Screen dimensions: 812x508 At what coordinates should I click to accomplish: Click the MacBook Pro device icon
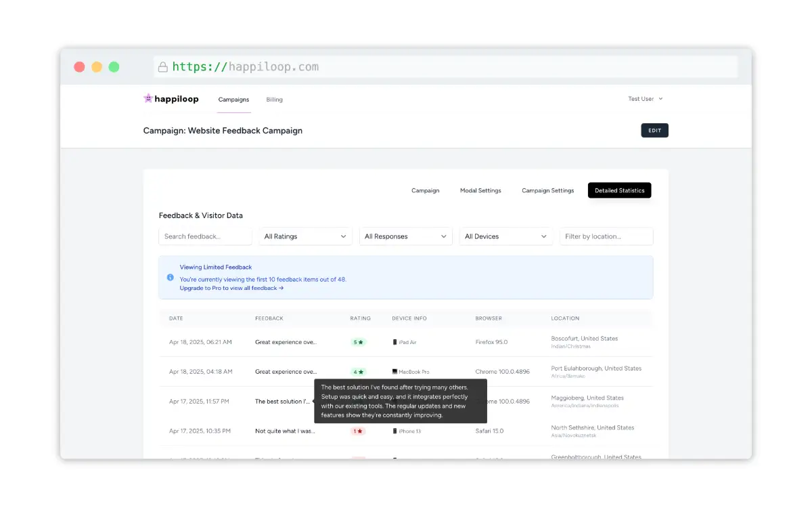coord(395,372)
